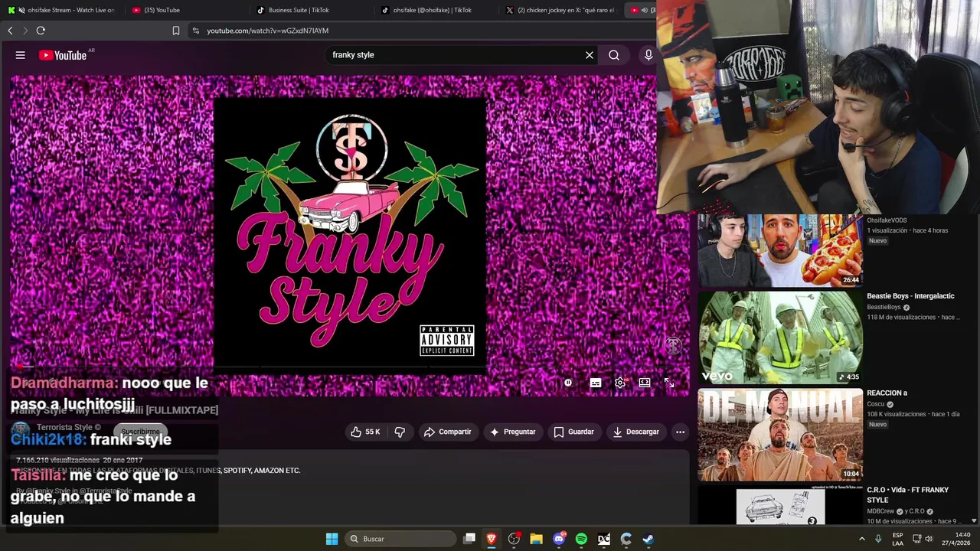Switch to 'Business Suite | TikTok' tab

[x=310, y=10]
